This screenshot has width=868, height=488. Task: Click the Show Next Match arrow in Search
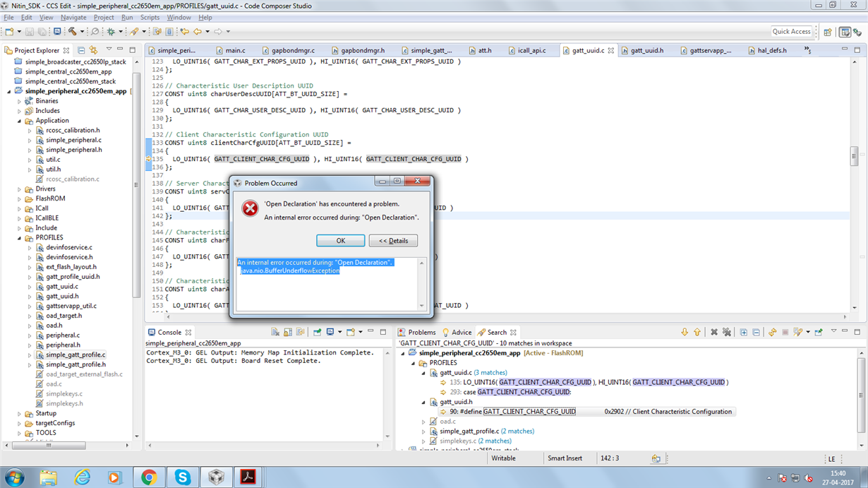click(x=685, y=332)
